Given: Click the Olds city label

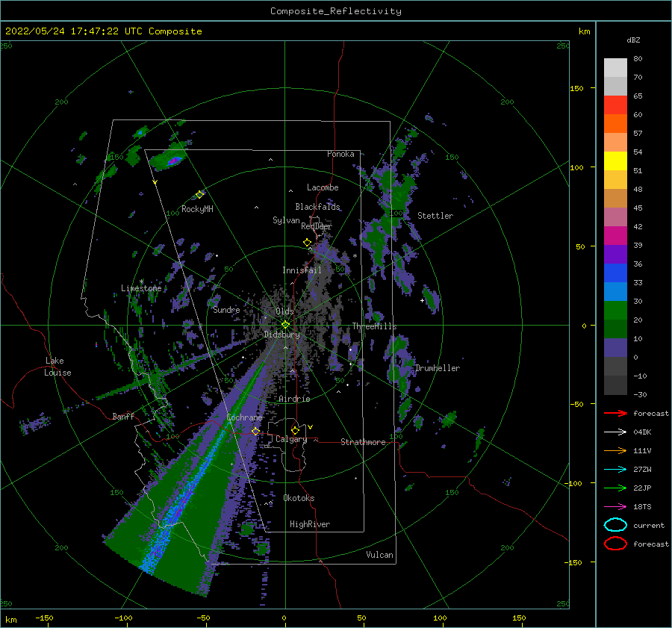Looking at the screenshot, I should click(284, 311).
